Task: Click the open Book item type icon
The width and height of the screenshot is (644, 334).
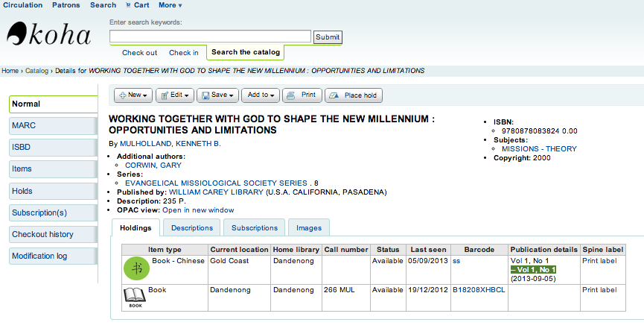Action: [x=134, y=297]
